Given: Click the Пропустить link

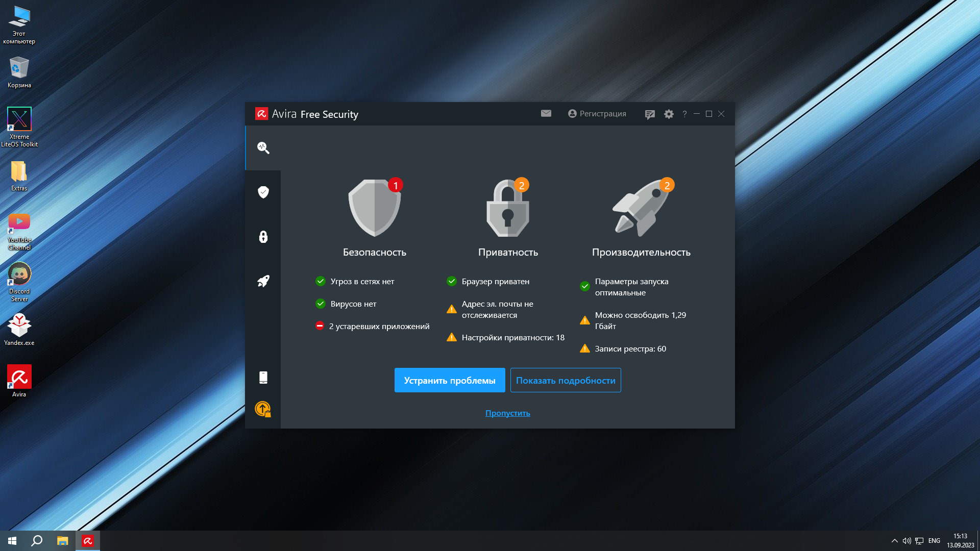Looking at the screenshot, I should pos(507,413).
